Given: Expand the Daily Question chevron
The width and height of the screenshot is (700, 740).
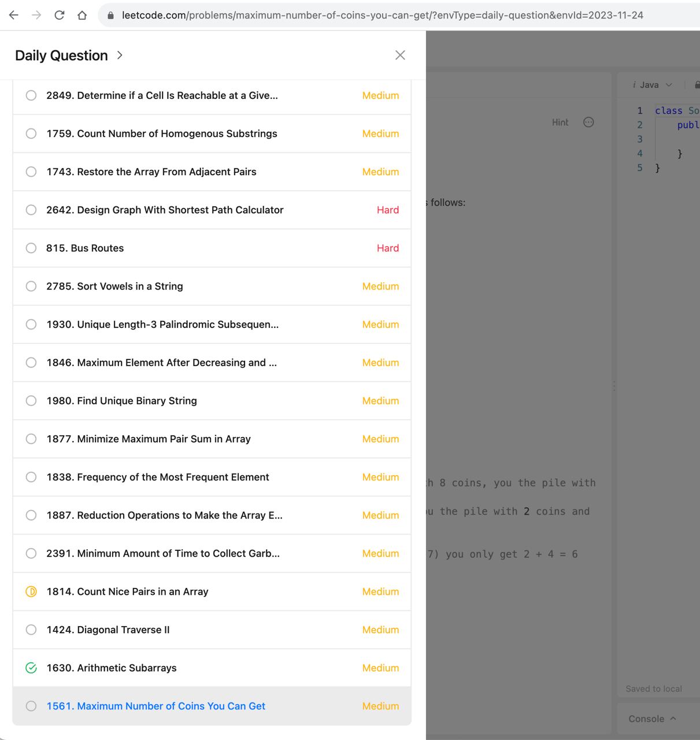Looking at the screenshot, I should point(120,55).
